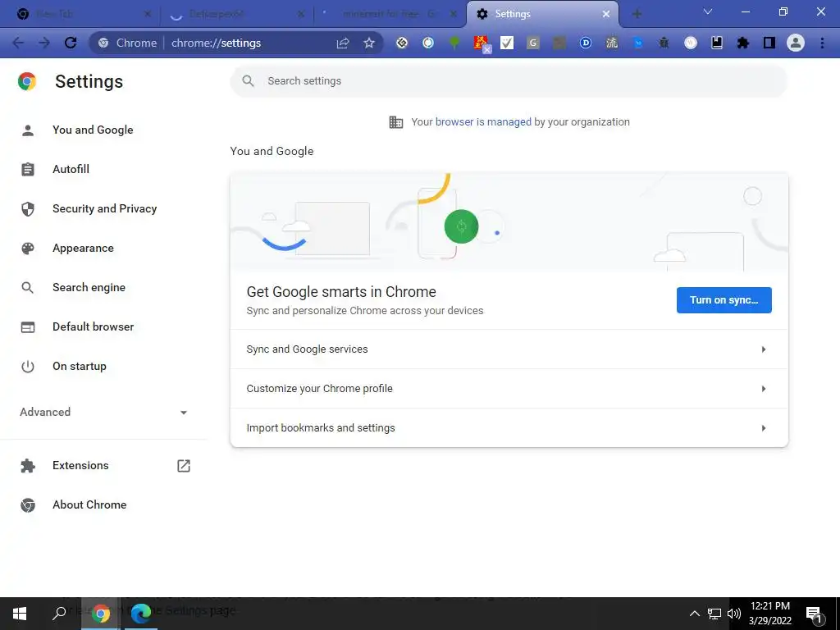Open the notification center icon
This screenshot has height=630, width=840.
814,614
